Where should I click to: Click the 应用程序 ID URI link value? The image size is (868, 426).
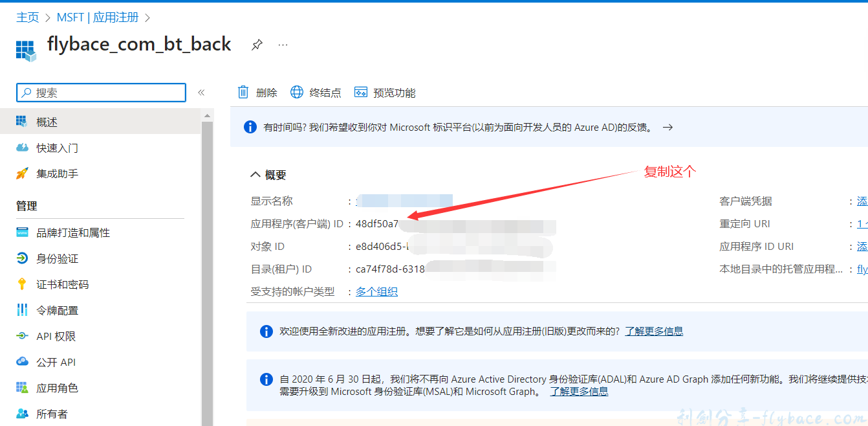pos(862,247)
